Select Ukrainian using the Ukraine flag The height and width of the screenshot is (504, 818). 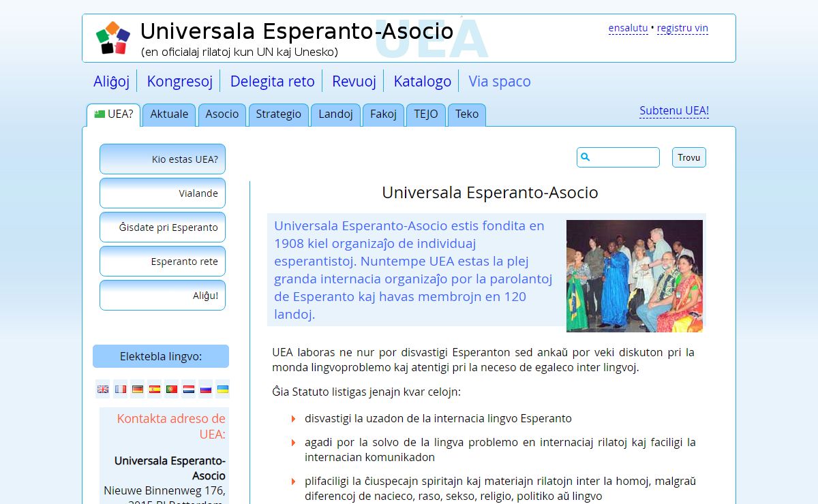[x=222, y=390]
